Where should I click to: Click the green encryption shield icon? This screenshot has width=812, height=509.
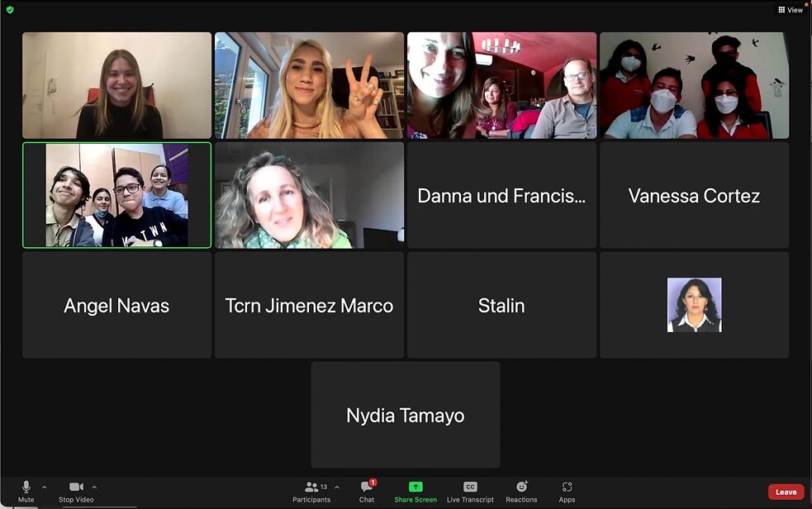pyautogui.click(x=10, y=10)
